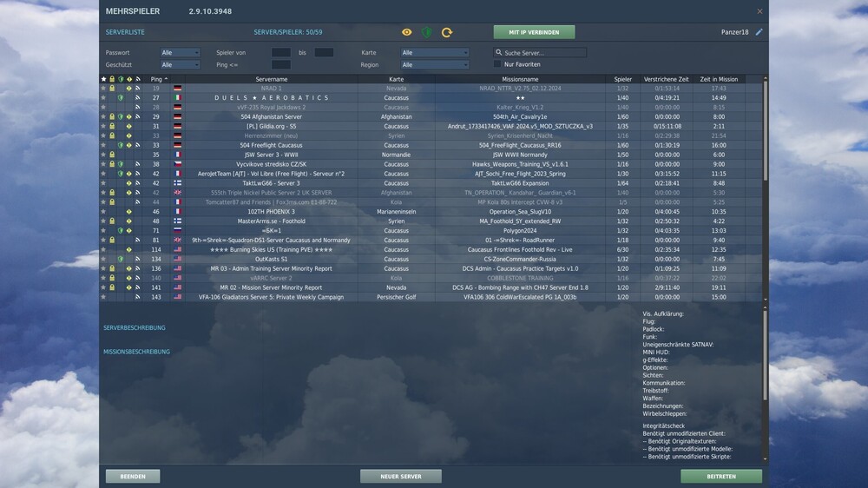Click the Finnish flag on TaktLwG66 Server 3 row

coord(177,183)
